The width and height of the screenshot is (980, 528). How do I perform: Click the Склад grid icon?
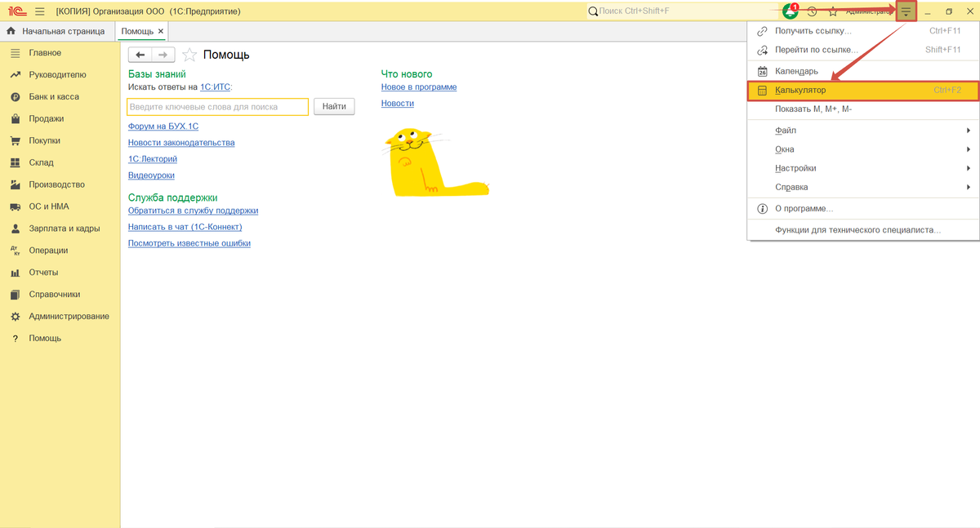15,163
